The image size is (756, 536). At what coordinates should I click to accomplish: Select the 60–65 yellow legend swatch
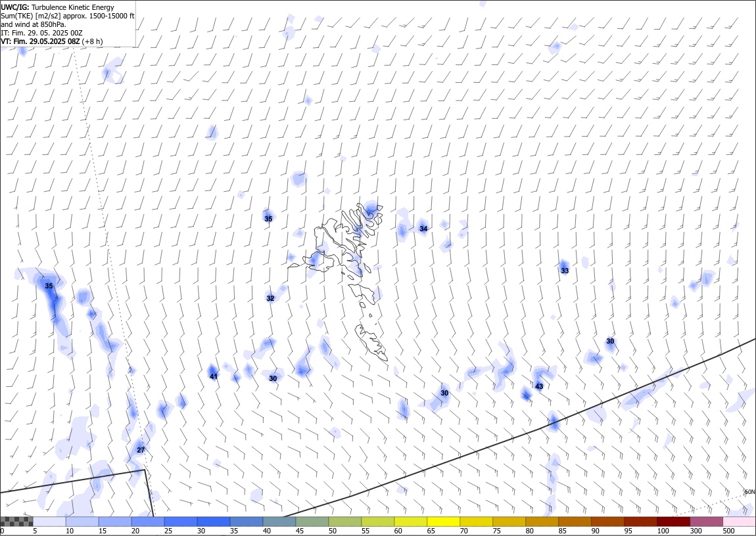410,522
